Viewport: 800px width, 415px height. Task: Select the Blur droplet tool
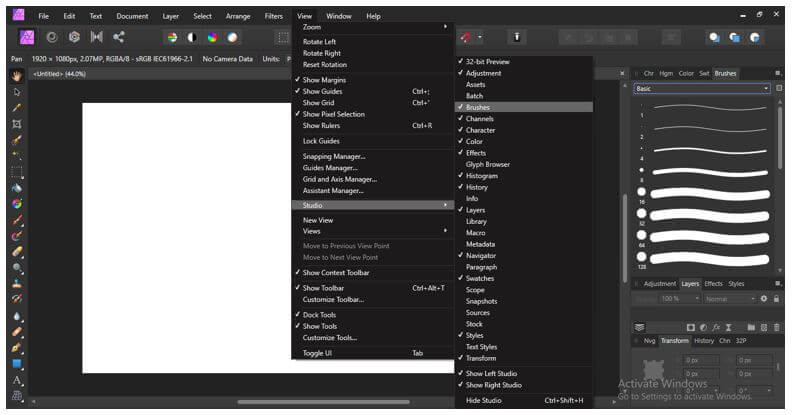17,316
